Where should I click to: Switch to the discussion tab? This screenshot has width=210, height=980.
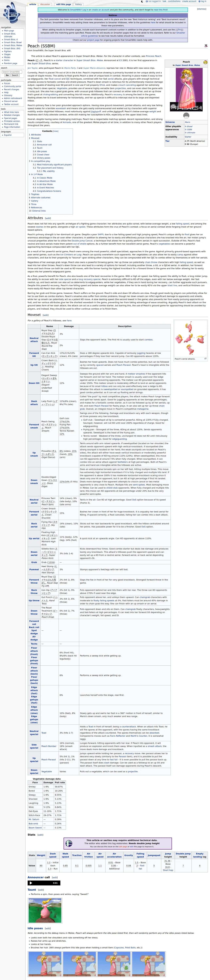pos(45,5)
